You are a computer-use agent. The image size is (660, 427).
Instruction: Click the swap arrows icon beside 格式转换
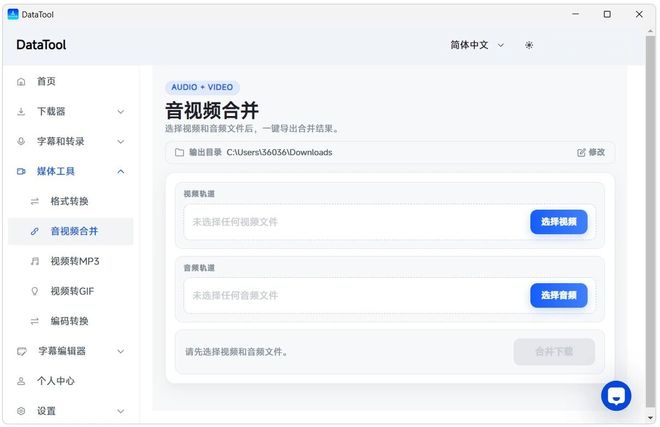(35, 201)
